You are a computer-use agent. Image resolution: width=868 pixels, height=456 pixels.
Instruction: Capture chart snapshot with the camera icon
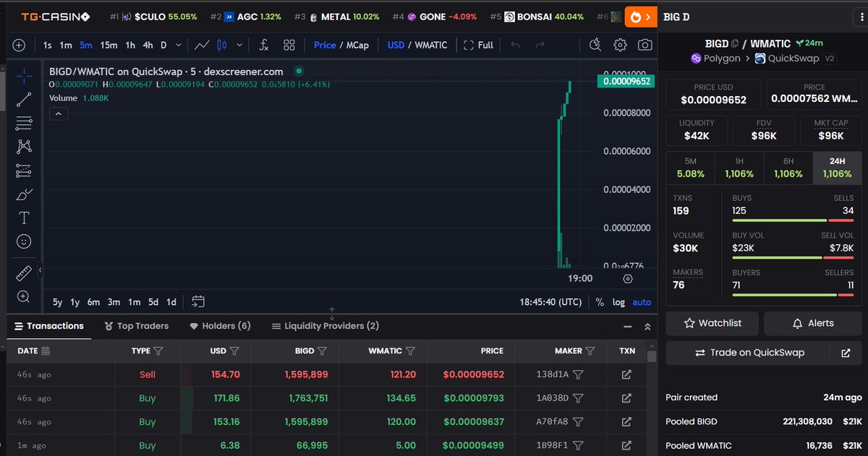(644, 45)
